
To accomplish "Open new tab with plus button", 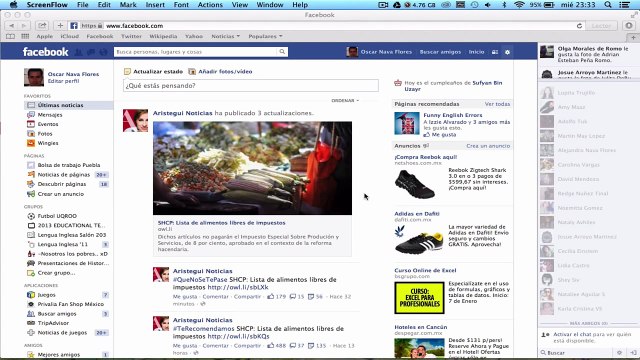I will (633, 37).
